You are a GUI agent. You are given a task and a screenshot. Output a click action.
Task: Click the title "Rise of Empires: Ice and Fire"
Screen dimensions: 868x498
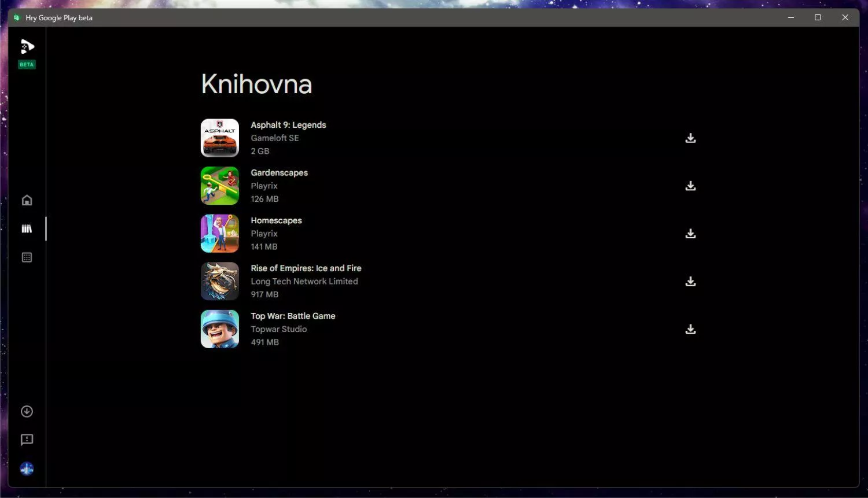click(306, 268)
